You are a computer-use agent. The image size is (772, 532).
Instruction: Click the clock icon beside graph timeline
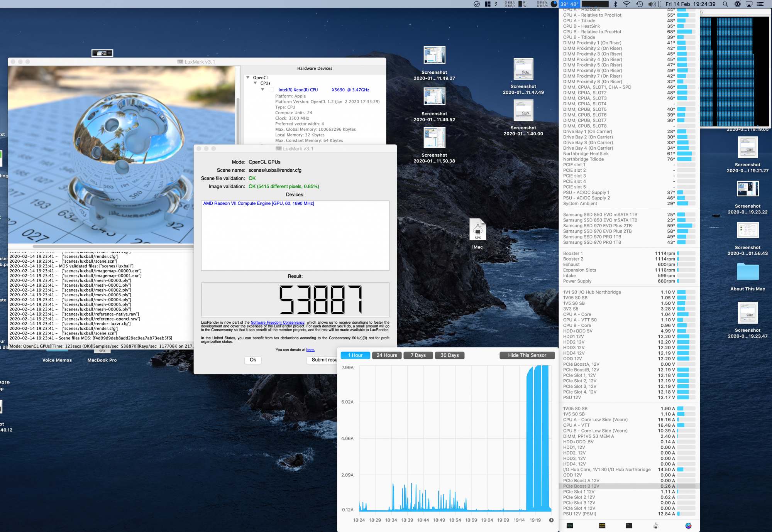click(x=551, y=520)
